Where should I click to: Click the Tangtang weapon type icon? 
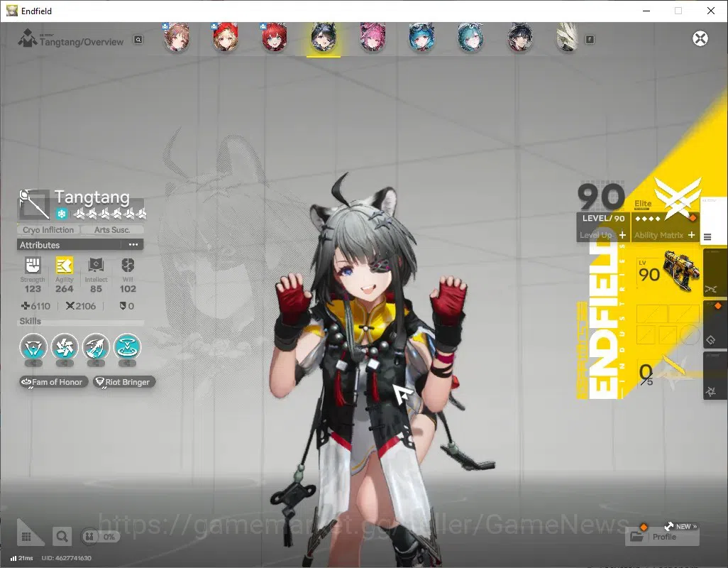point(34,204)
